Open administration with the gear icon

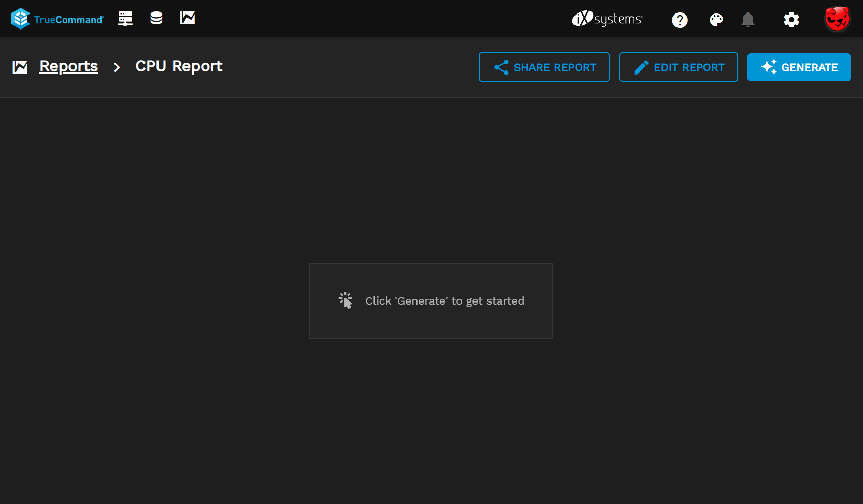[x=791, y=19]
